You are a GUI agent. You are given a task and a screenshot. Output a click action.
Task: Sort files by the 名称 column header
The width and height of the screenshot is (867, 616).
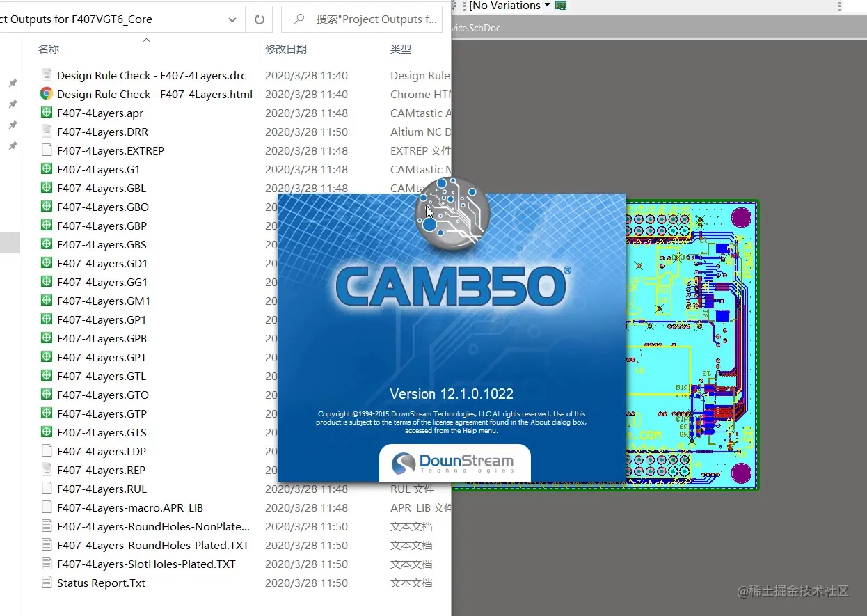[49, 49]
